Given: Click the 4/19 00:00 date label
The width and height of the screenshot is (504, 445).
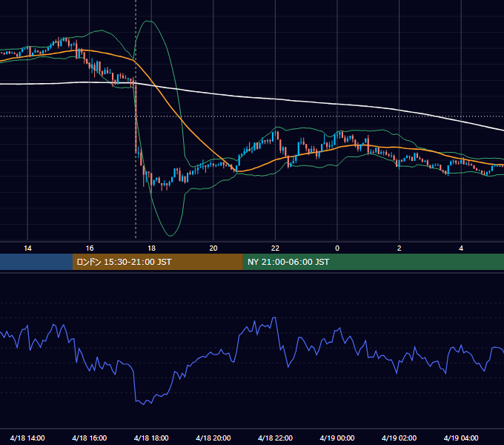Looking at the screenshot, I should pyautogui.click(x=337, y=438).
